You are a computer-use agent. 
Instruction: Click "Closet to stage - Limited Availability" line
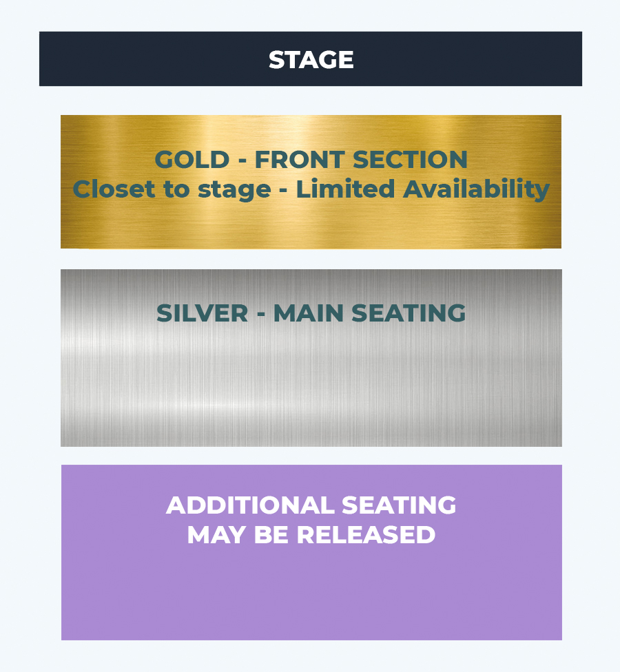pos(311,189)
